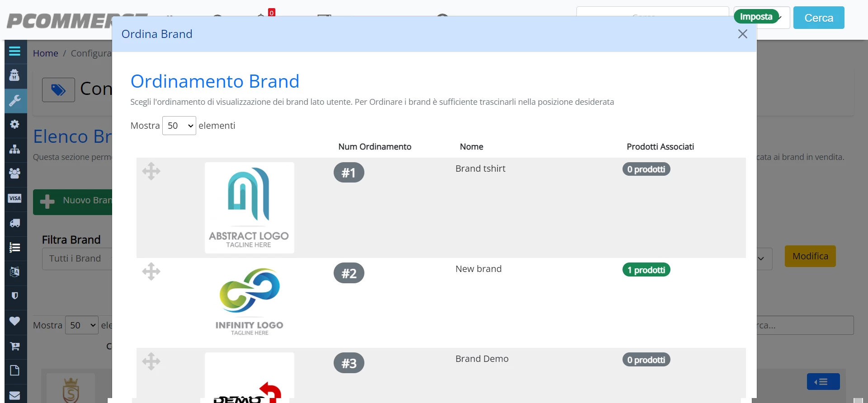Screen dimensions: 868x403
Task: Open the shield sidebar icon
Action: coord(15,296)
